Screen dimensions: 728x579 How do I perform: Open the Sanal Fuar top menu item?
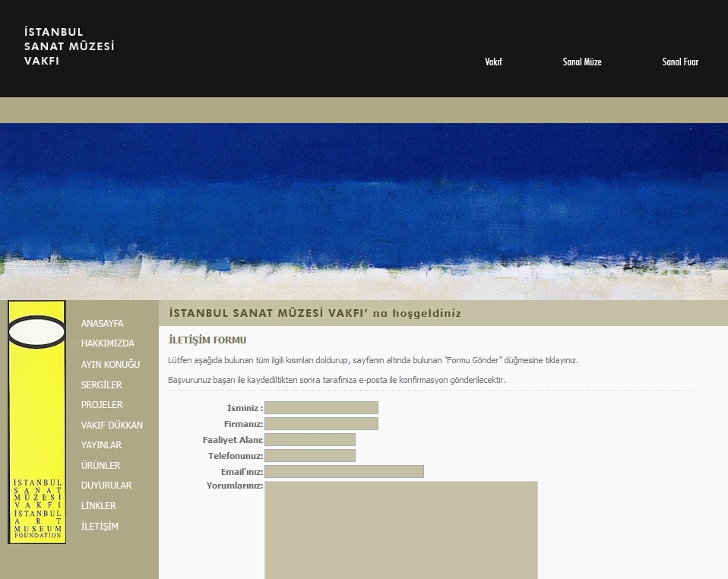[680, 62]
